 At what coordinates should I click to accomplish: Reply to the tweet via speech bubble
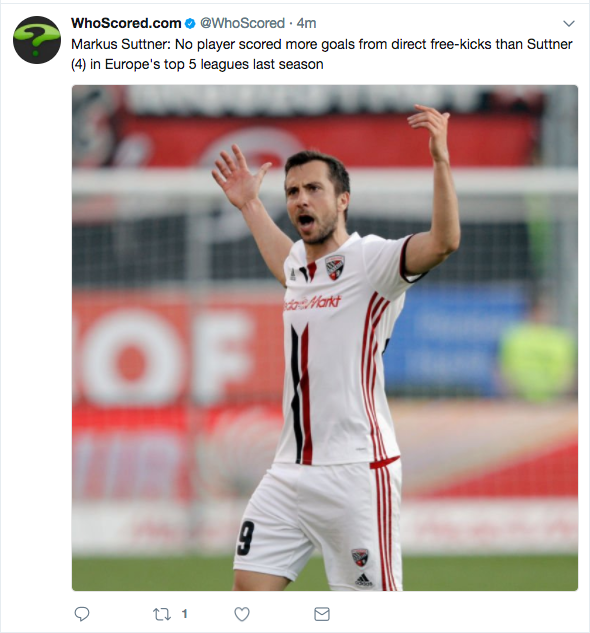82,614
